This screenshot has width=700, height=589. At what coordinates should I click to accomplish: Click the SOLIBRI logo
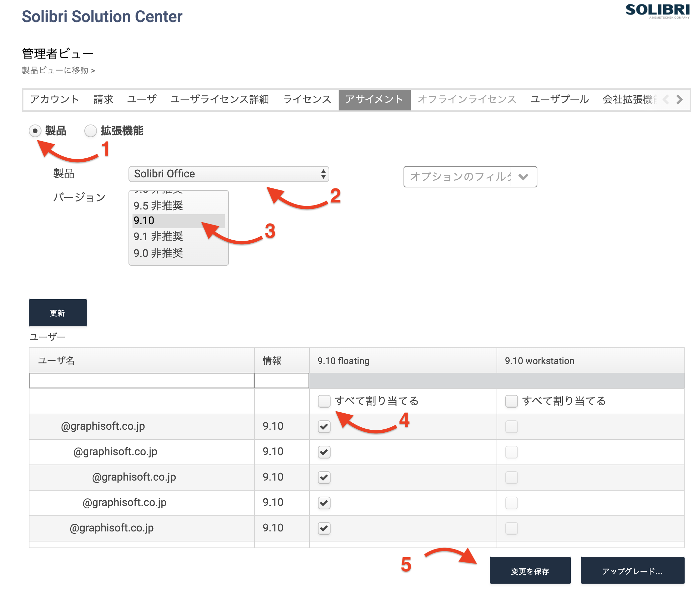[x=658, y=11]
